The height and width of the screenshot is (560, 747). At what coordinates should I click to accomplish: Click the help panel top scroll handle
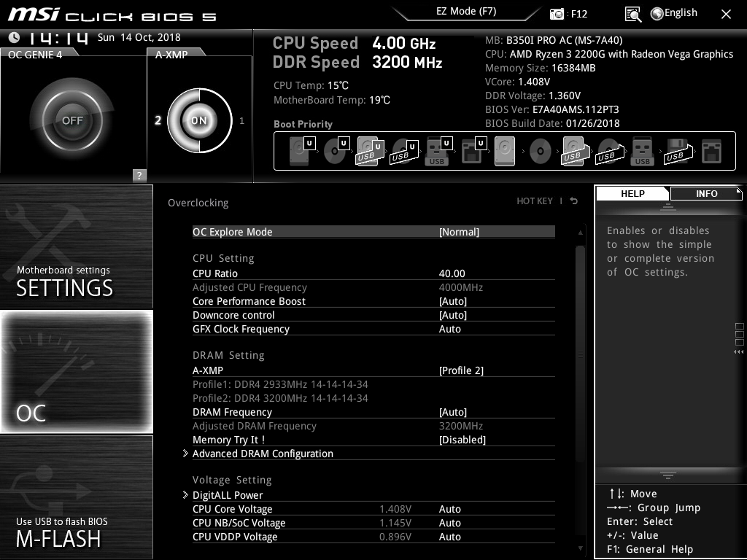[668, 206]
